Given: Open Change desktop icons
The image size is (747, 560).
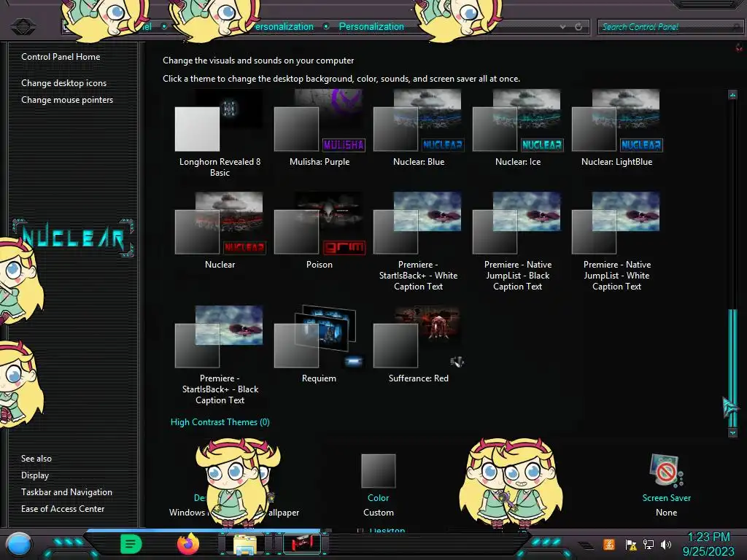Looking at the screenshot, I should pyautogui.click(x=64, y=83).
